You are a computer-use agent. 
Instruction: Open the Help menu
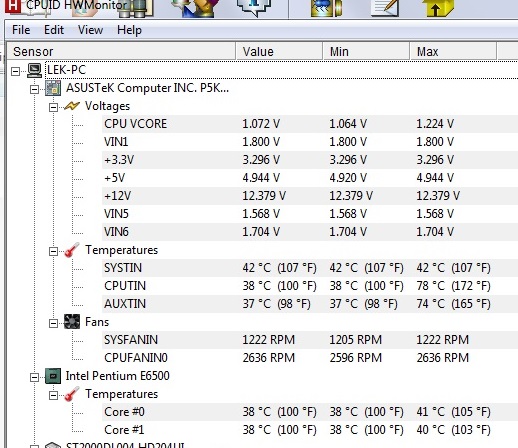[129, 30]
